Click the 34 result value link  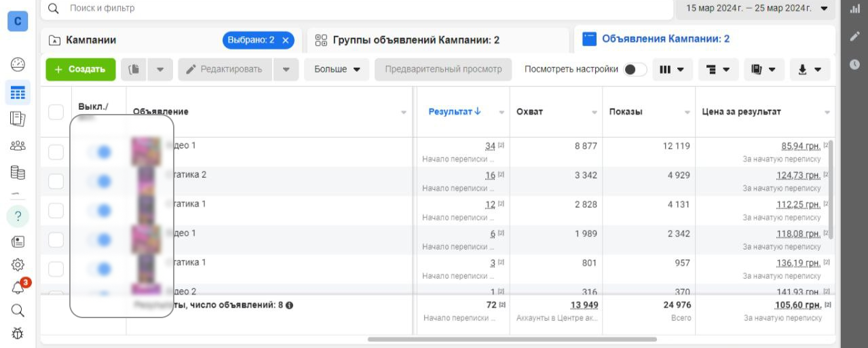[490, 146]
